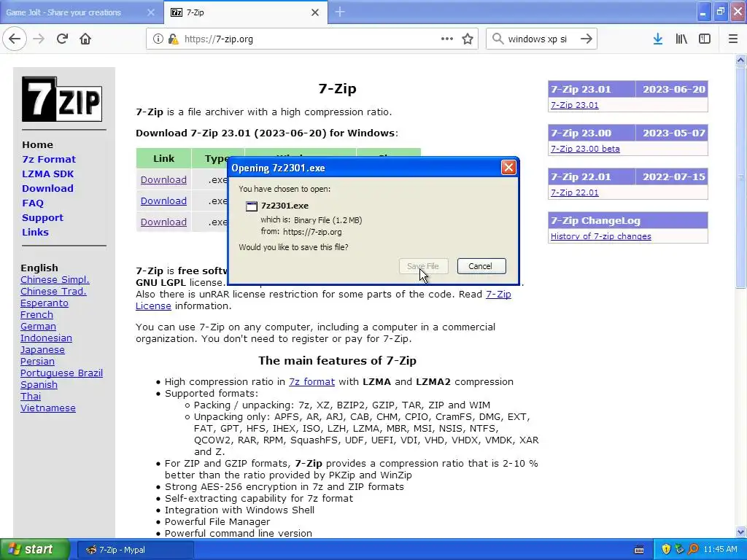Close the 7-Zip browser tab

tap(315, 12)
